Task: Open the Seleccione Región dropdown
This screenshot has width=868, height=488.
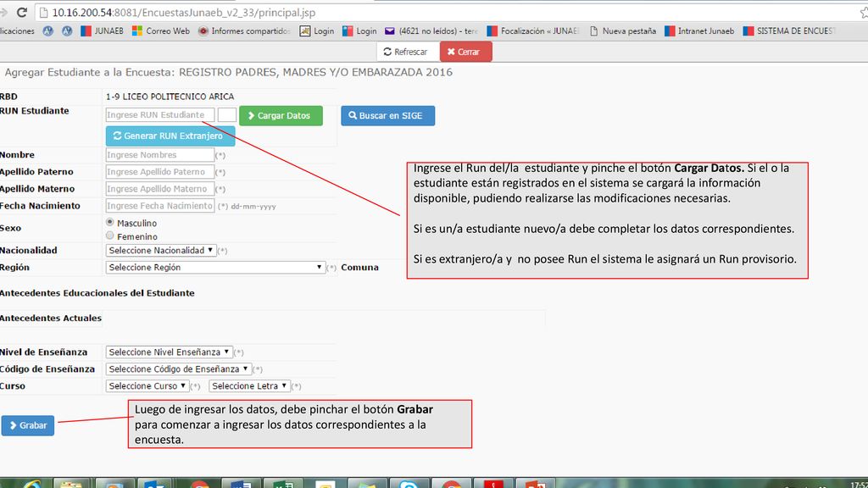Action: 214,267
